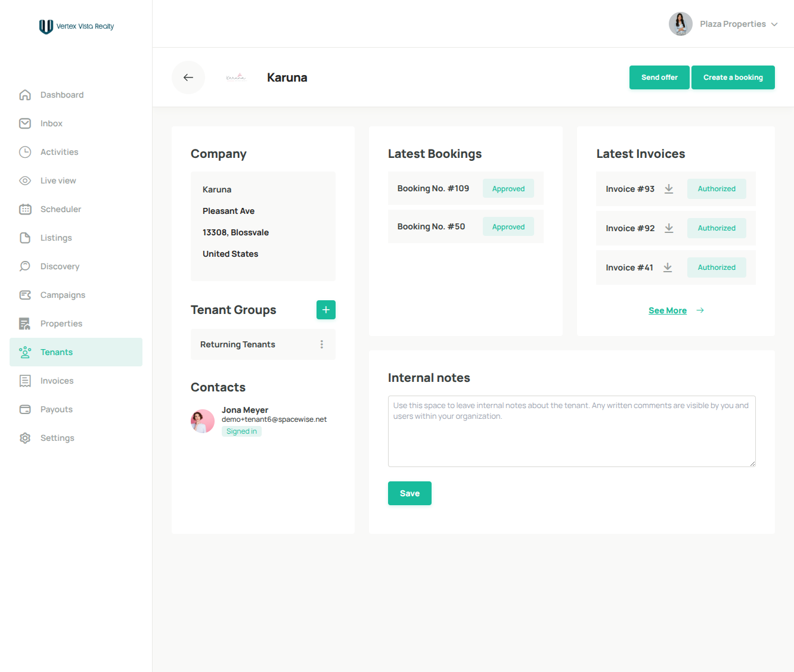Click the Approved badge for Booking #50
Screen dimensions: 794x672
508,226
